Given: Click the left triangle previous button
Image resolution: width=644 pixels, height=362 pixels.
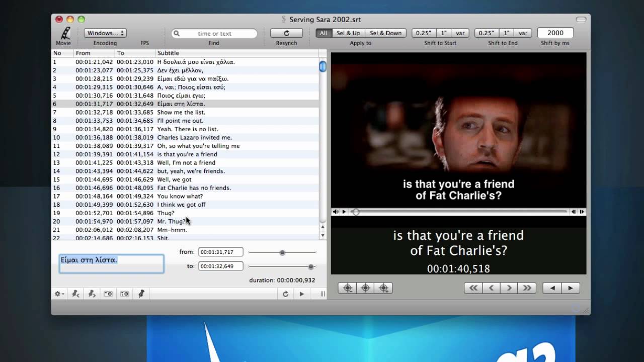Looking at the screenshot, I should (x=552, y=288).
